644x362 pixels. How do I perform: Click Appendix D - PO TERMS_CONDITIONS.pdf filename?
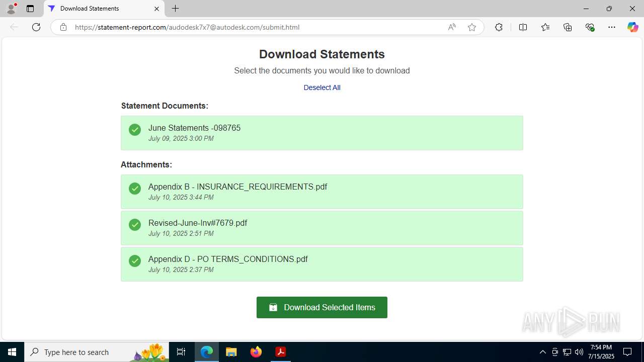(x=228, y=259)
